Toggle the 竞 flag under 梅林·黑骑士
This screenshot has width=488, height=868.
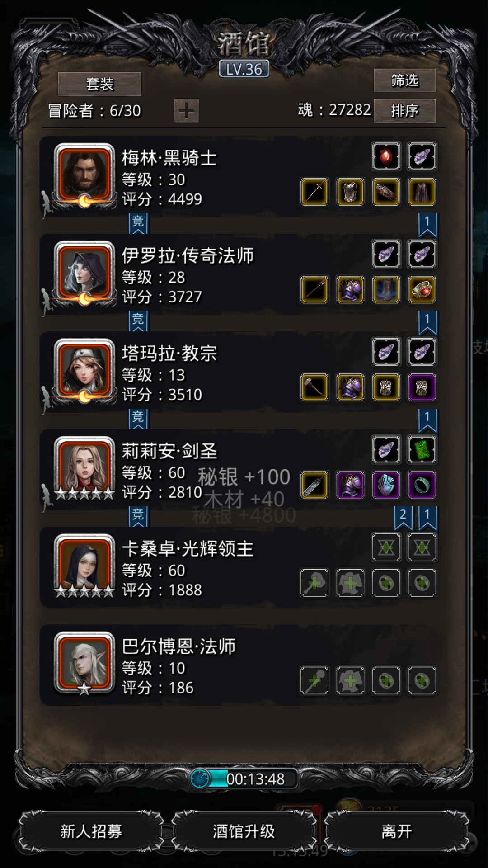138,223
